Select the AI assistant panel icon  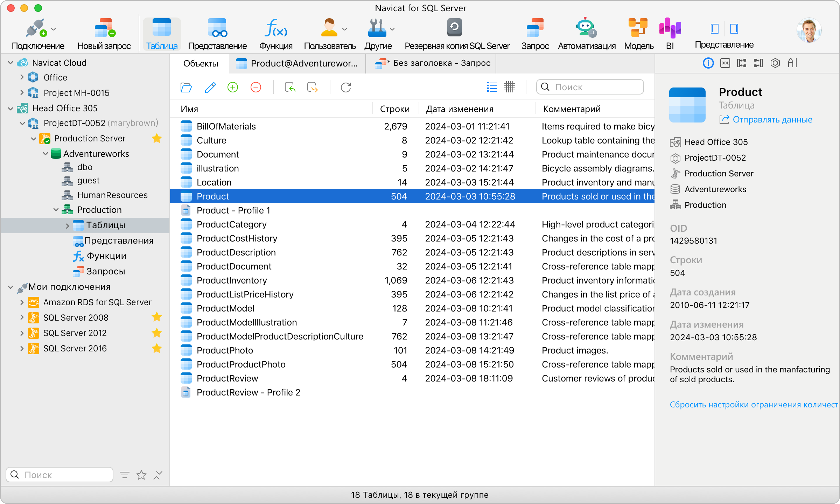point(792,63)
